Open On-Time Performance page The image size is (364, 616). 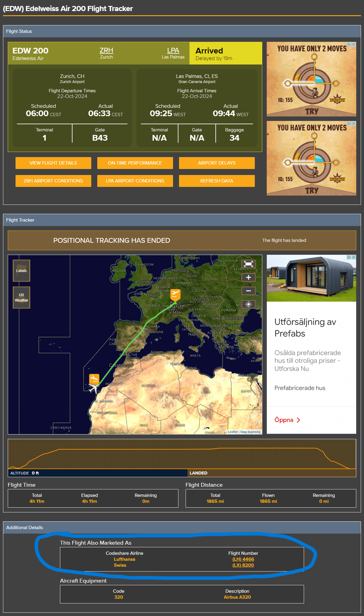point(135,163)
